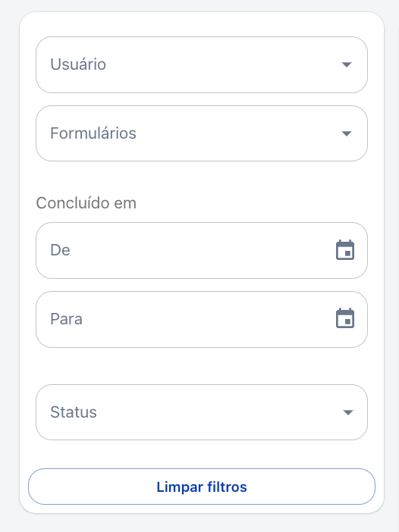Expand the Formulários dropdown
This screenshot has width=399, height=532.
(x=202, y=133)
